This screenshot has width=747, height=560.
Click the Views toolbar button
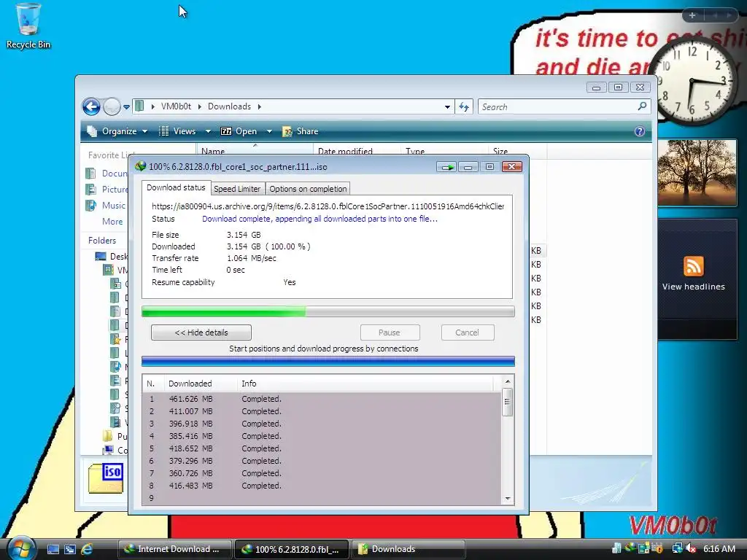(178, 131)
